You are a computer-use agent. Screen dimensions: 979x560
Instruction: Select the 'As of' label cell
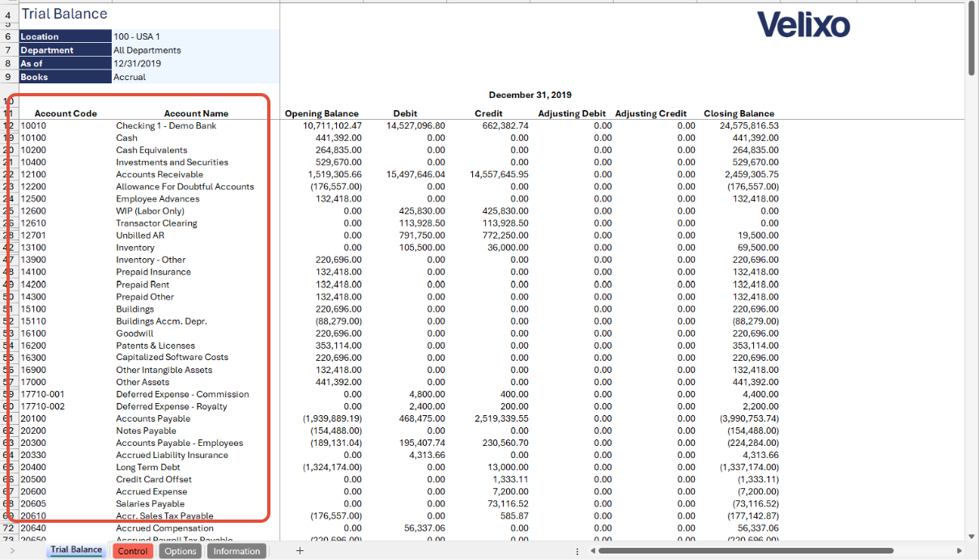pos(65,63)
